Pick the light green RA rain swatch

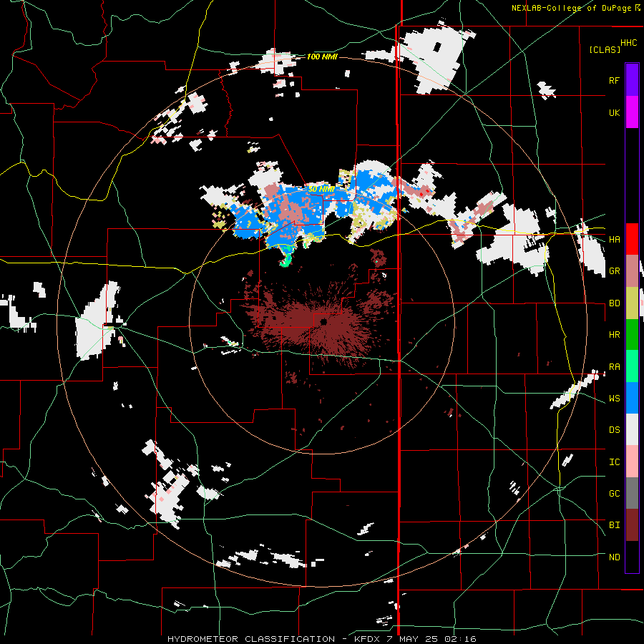pyautogui.click(x=632, y=366)
